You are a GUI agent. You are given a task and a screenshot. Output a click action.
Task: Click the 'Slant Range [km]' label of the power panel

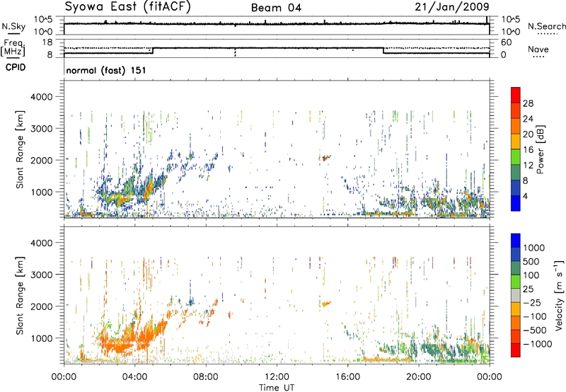pos(20,149)
